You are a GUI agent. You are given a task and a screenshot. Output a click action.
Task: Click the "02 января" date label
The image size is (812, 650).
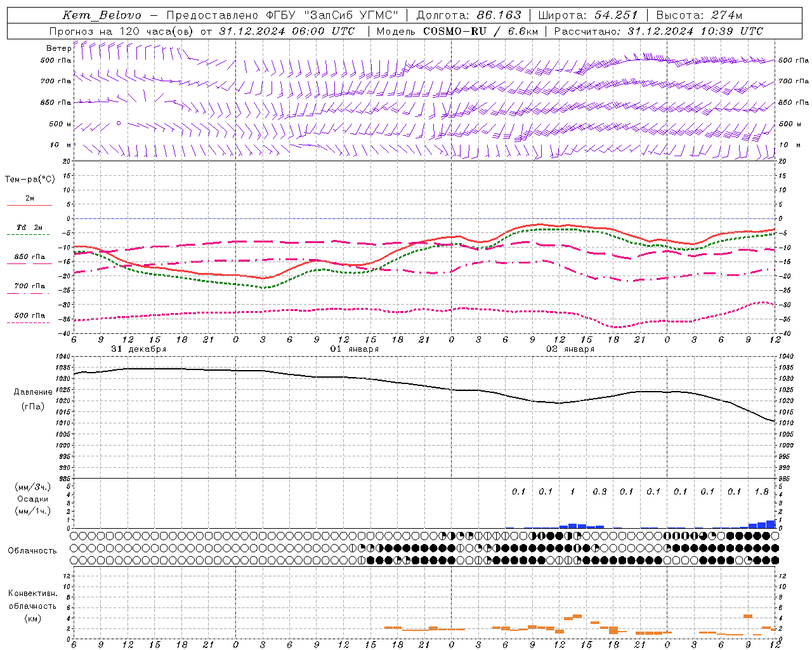570,349
